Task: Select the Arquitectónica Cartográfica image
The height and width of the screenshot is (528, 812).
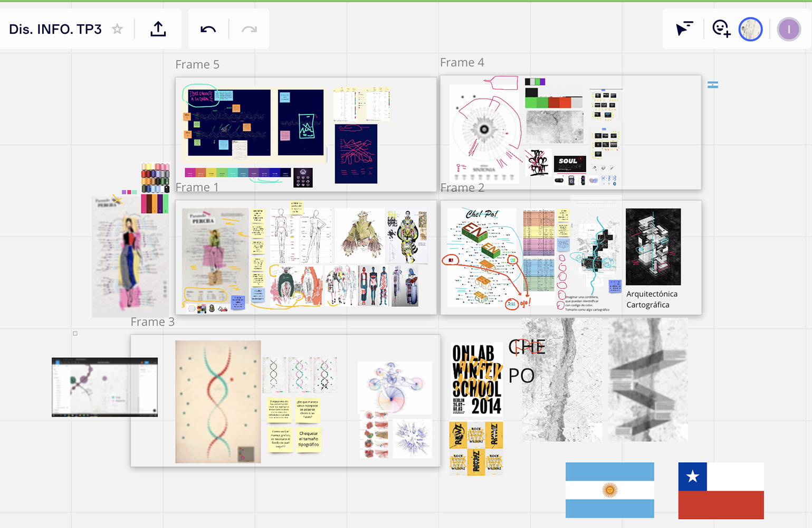Action: coord(653,247)
